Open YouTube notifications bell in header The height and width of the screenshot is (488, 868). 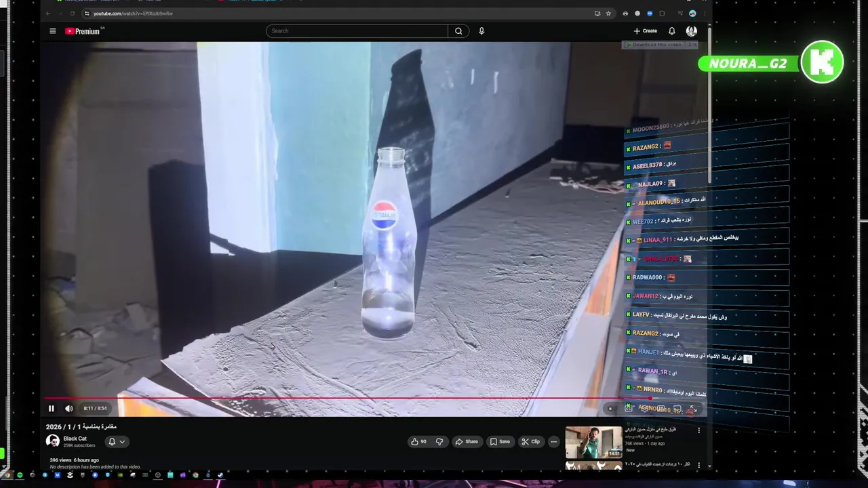click(671, 30)
